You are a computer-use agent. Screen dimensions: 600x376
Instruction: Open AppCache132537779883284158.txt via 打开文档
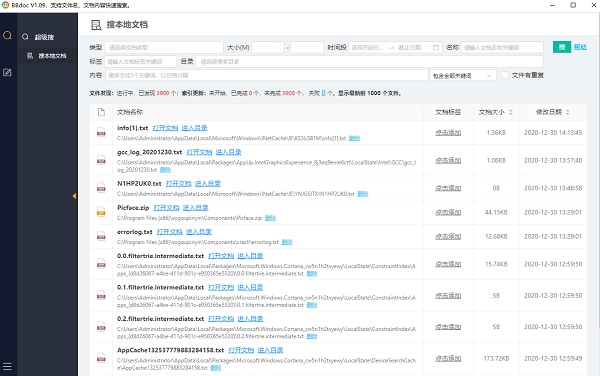point(241,350)
